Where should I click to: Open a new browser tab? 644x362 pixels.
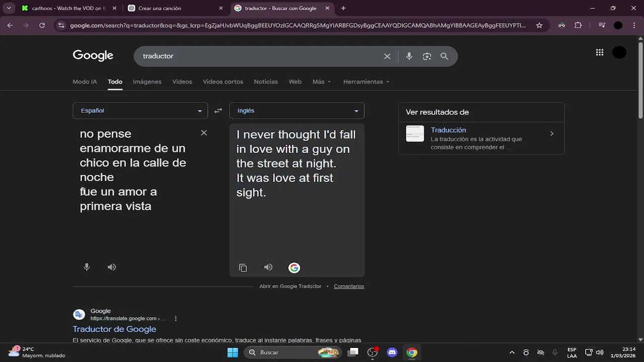[x=343, y=8]
